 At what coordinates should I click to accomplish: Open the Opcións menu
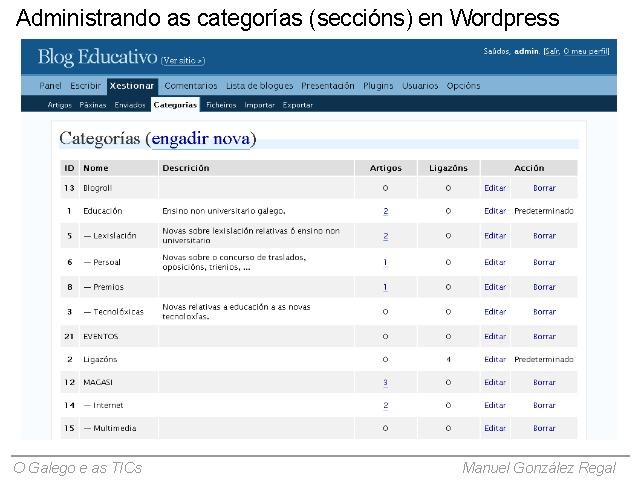coord(464,86)
